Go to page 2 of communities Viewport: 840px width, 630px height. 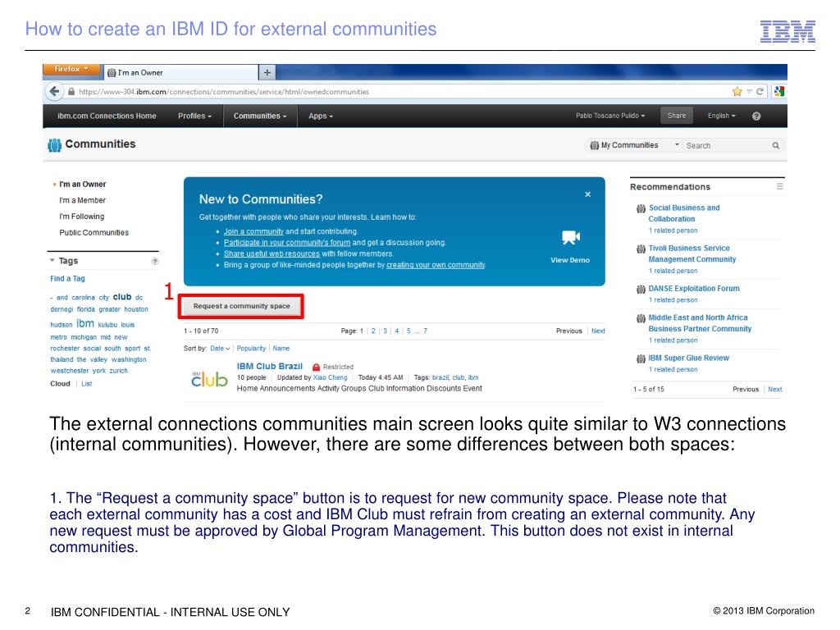tap(373, 331)
